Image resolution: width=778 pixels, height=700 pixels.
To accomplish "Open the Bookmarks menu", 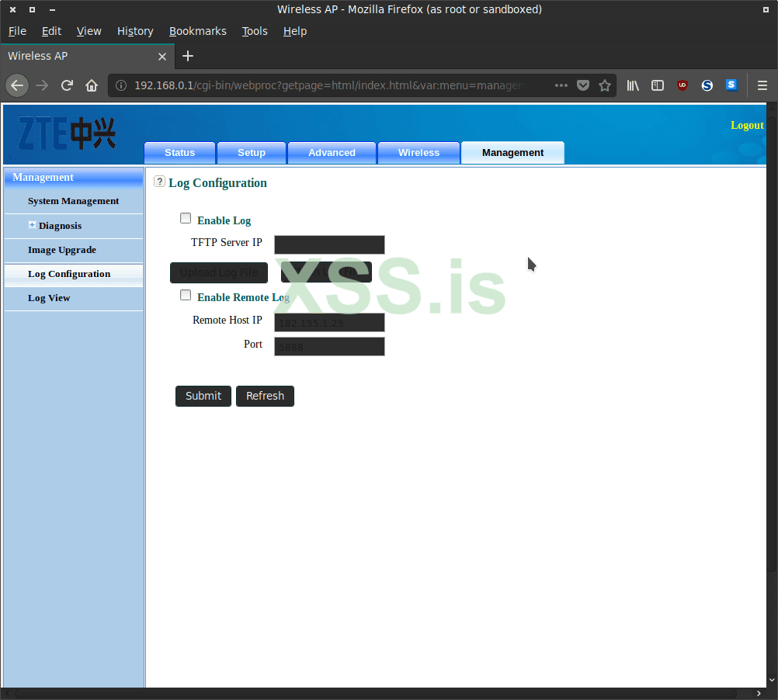I will point(197,31).
